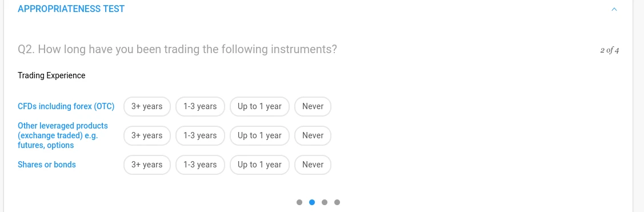This screenshot has height=212, width=644.
Task: Open the Appropriateness Test section header
Action: (71, 9)
